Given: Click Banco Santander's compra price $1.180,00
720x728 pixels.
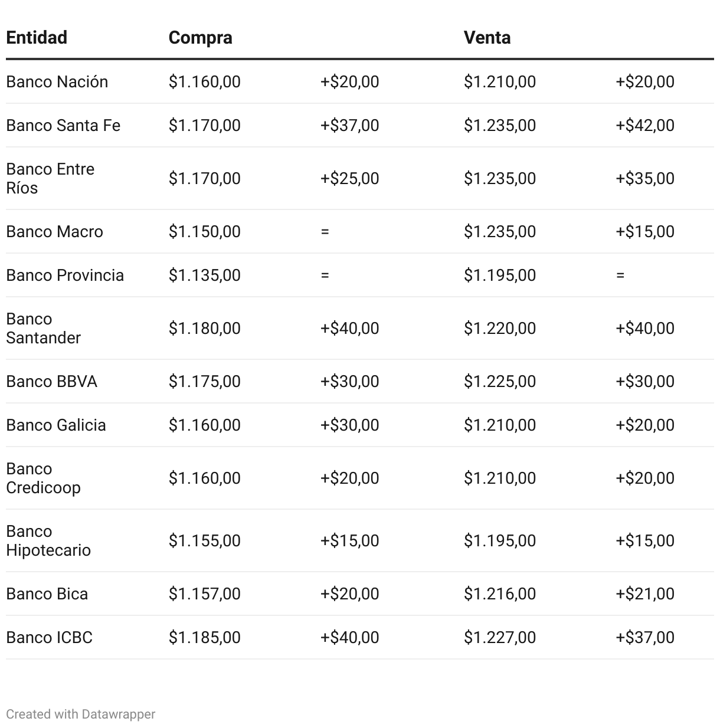Looking at the screenshot, I should click(204, 328).
